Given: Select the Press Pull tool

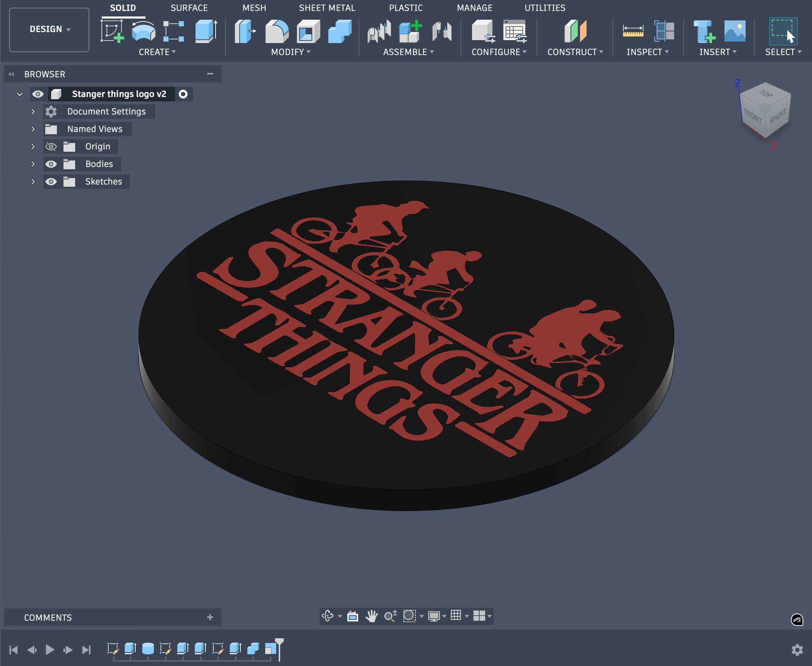Looking at the screenshot, I should (x=245, y=32).
